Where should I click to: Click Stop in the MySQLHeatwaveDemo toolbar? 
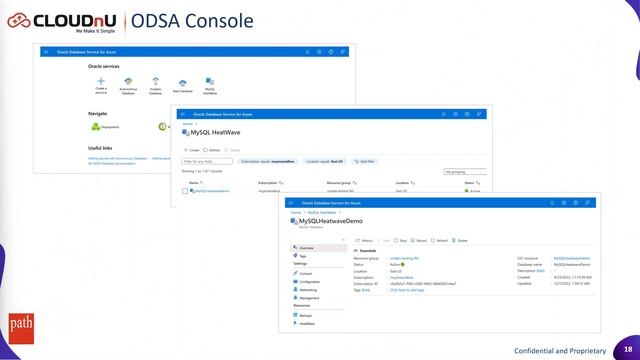[400, 241]
